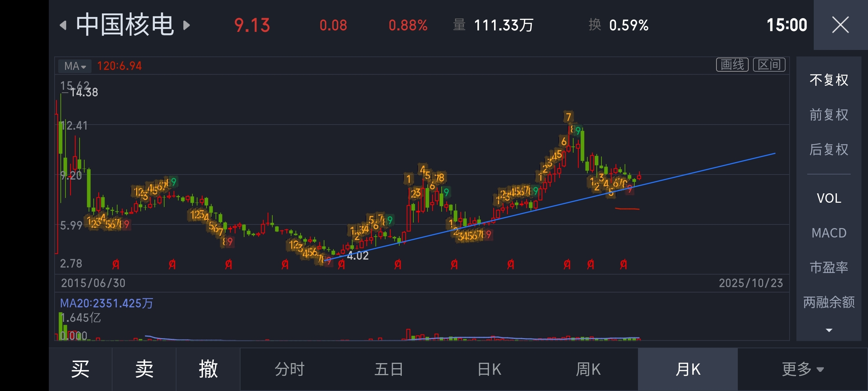Select 前复权 price adjustment option
The width and height of the screenshot is (868, 391).
click(x=829, y=115)
